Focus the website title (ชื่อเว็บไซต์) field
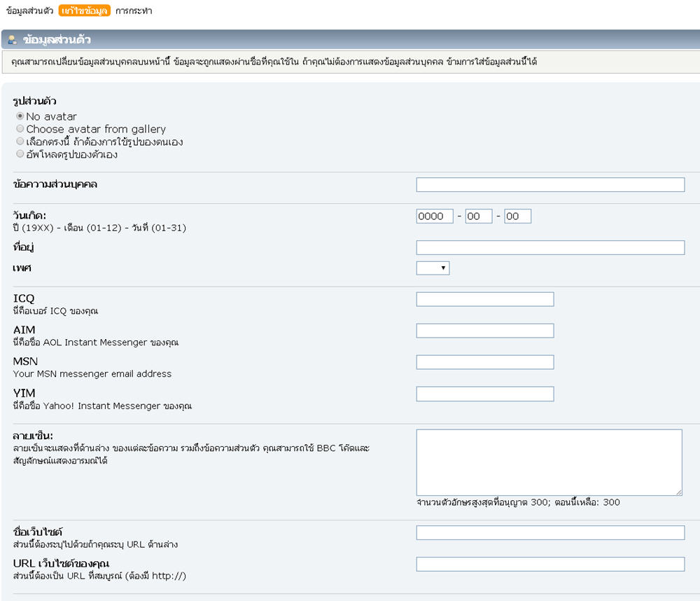This screenshot has width=700, height=601. pyautogui.click(x=550, y=532)
